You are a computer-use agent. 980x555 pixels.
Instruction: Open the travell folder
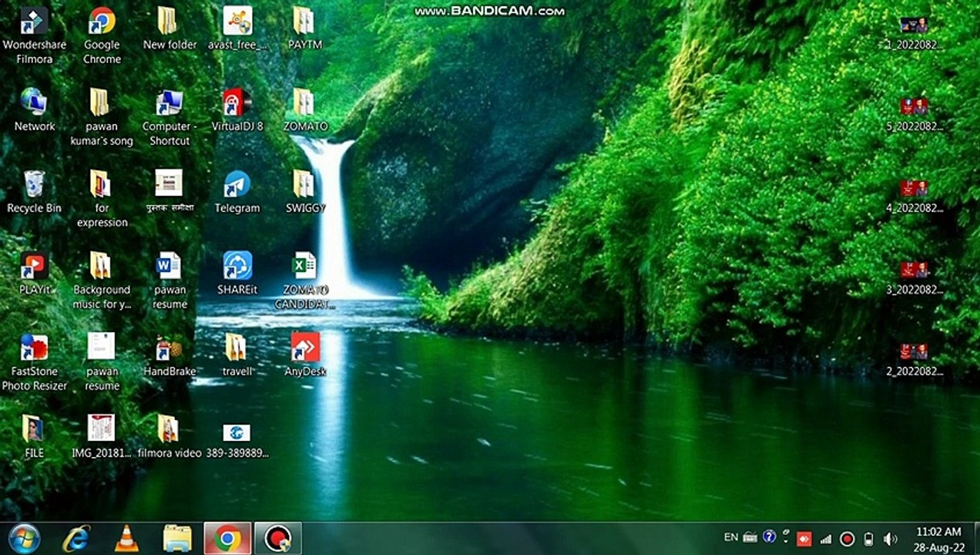237,355
